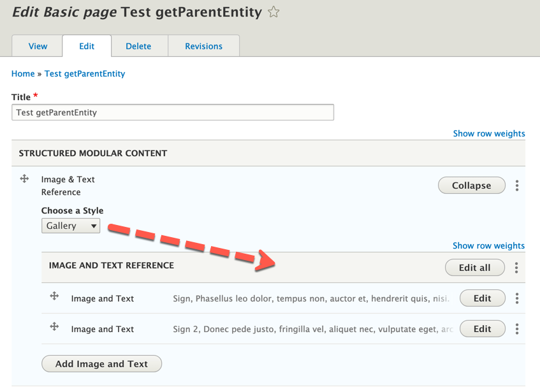Follow the Home breadcrumb link
This screenshot has width=540, height=392.
(23, 74)
